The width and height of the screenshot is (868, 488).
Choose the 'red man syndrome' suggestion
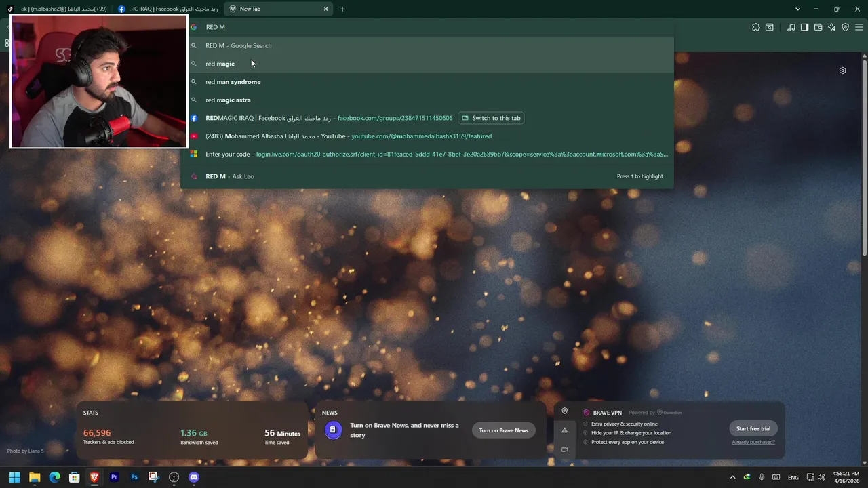point(427,82)
